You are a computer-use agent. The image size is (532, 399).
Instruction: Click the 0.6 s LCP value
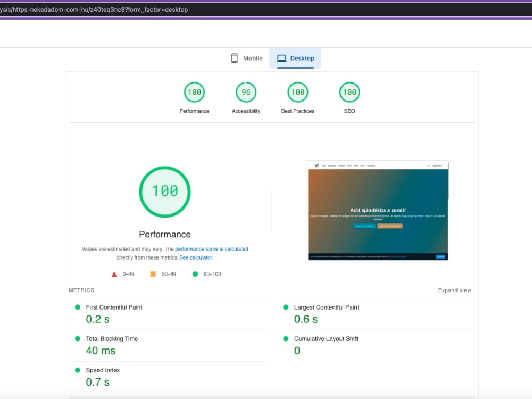306,319
